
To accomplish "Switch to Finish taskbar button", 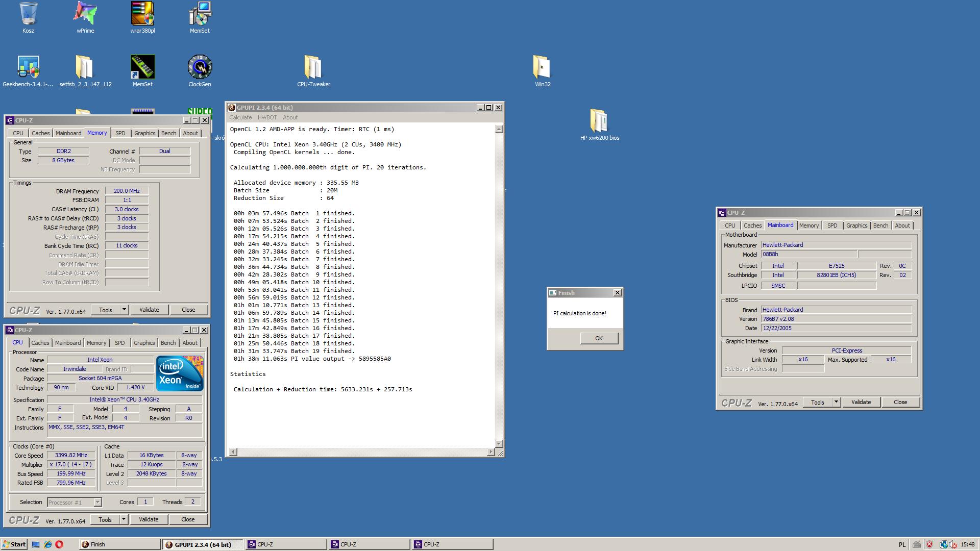I will 120,544.
